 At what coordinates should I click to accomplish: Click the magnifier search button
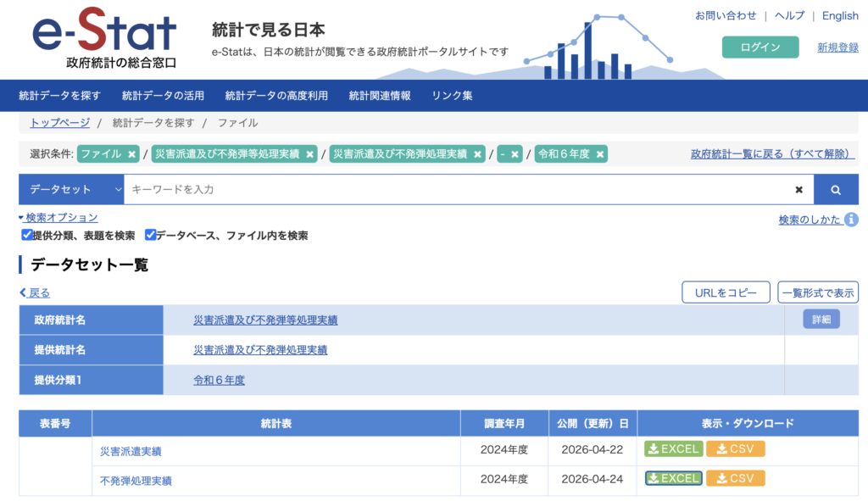click(835, 190)
